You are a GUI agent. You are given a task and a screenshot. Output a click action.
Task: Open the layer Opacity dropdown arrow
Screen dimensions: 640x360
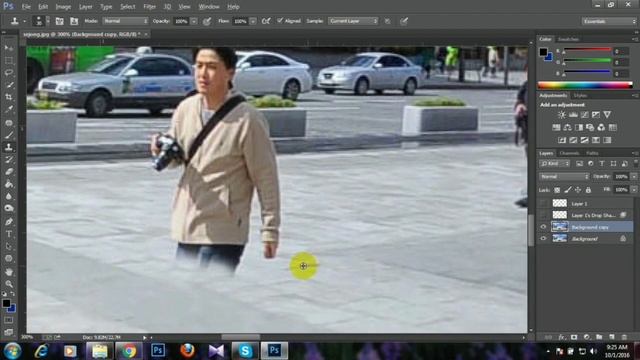coord(633,177)
